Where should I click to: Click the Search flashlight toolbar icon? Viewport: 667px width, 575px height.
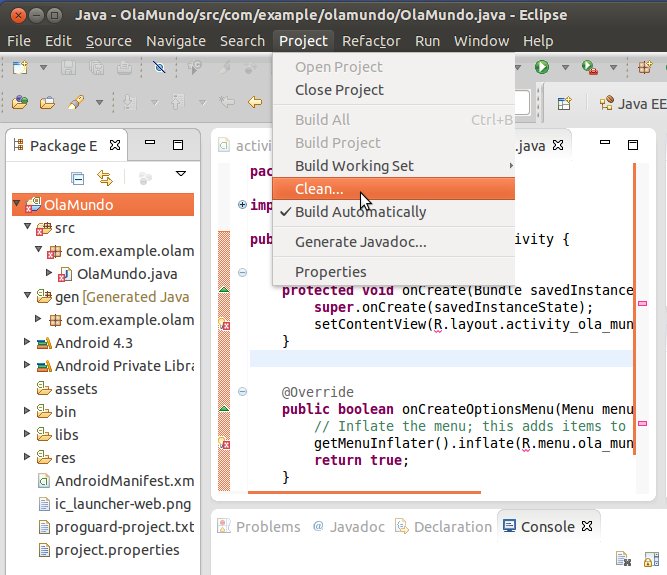[76, 102]
